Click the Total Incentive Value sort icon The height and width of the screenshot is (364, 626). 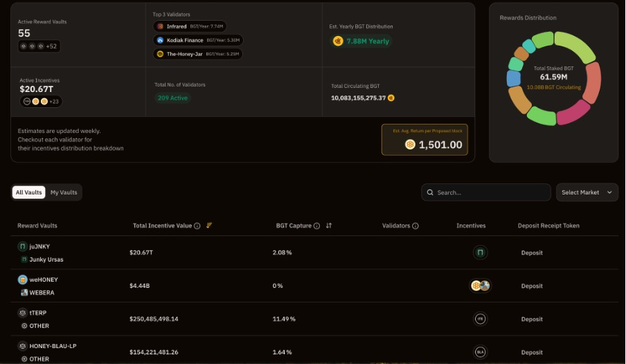click(209, 226)
